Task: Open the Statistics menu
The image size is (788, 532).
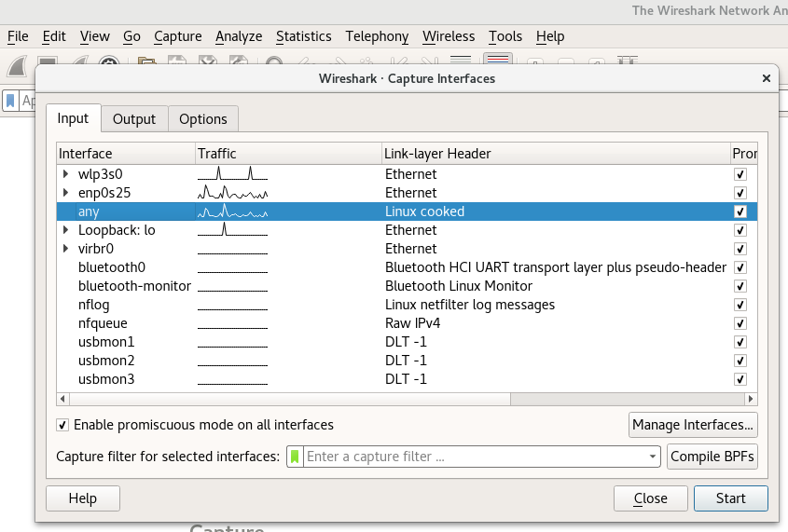Action: pyautogui.click(x=303, y=36)
